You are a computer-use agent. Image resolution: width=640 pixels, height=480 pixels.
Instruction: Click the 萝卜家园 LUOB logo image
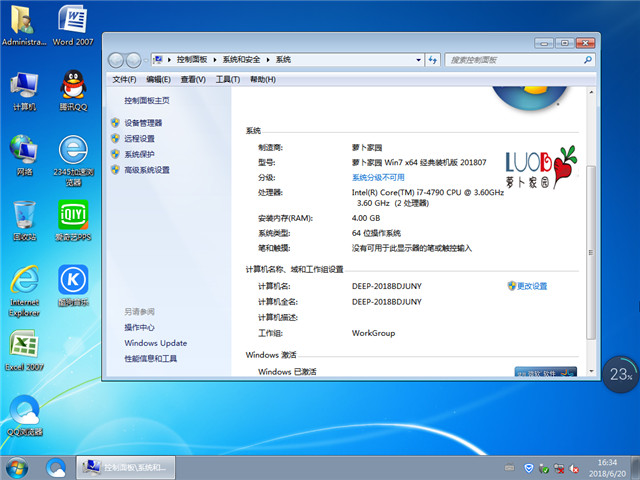pos(541,167)
